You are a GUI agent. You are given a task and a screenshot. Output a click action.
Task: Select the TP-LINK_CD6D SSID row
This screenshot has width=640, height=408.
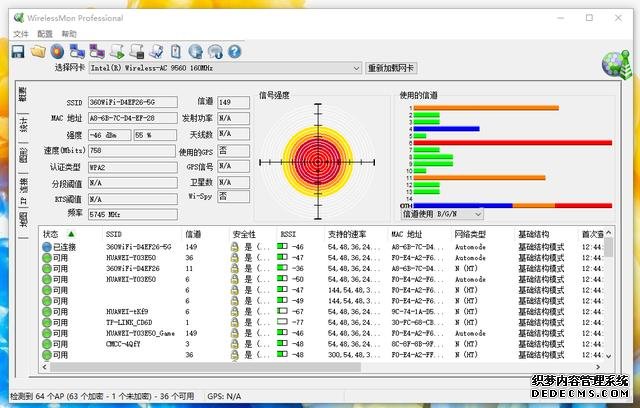(x=129, y=322)
